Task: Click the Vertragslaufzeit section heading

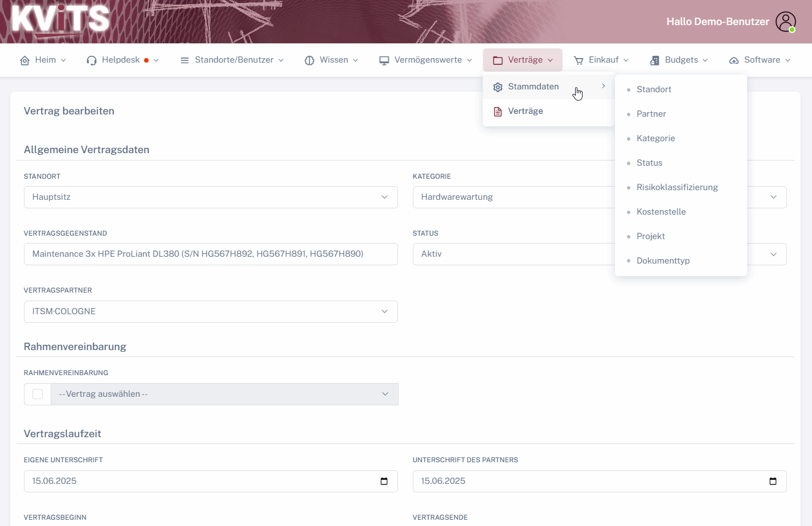Action: tap(63, 434)
